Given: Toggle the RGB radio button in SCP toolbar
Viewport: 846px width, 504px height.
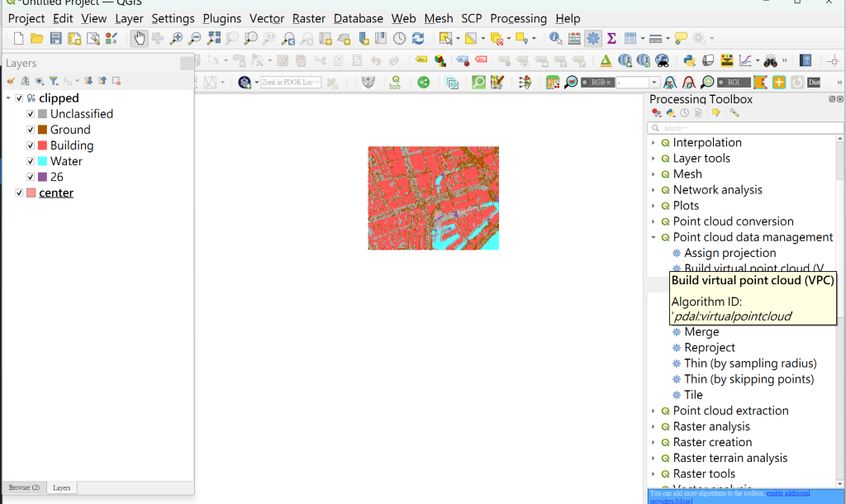Looking at the screenshot, I should pos(585,82).
